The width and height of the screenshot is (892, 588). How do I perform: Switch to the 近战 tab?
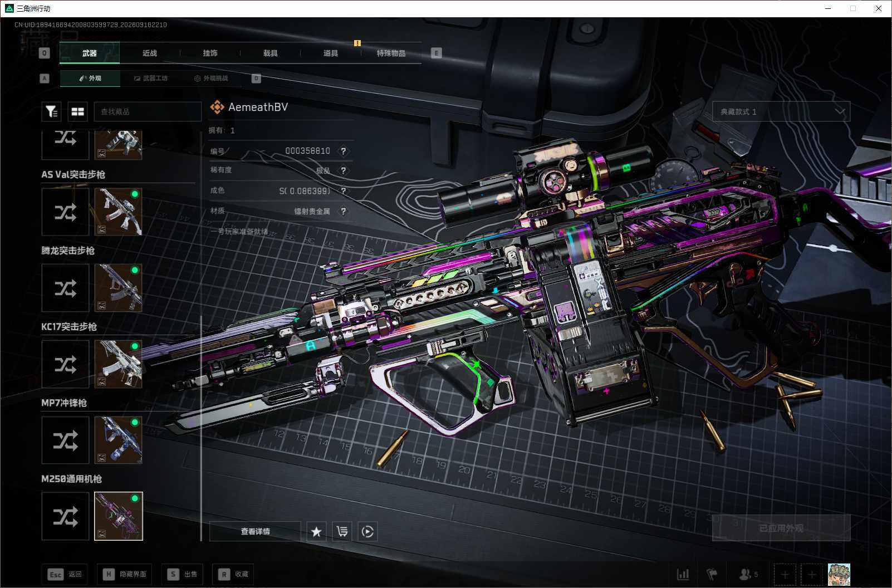point(150,53)
